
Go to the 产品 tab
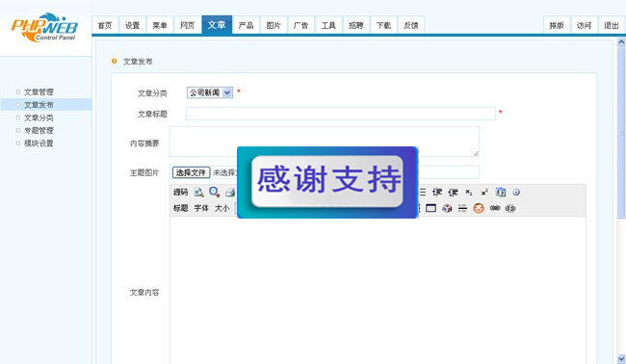point(246,26)
